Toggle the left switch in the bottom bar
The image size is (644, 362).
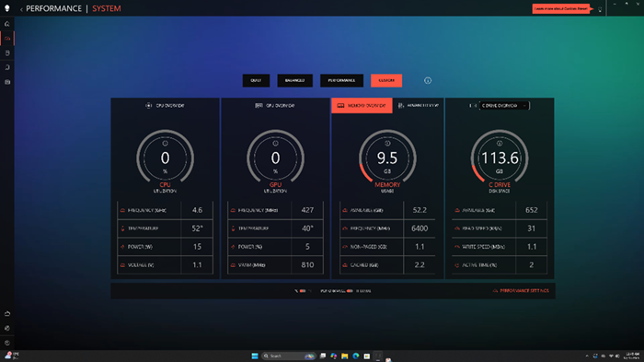tap(303, 291)
